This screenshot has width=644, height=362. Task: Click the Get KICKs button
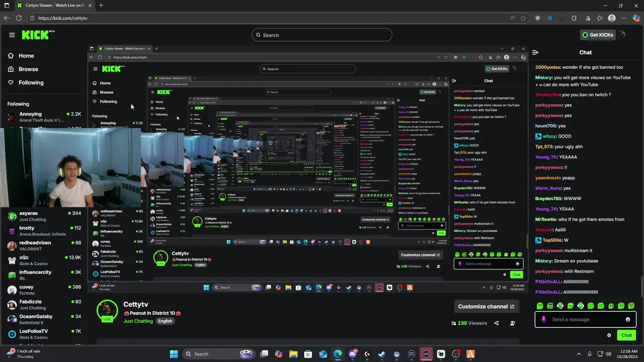click(x=598, y=35)
